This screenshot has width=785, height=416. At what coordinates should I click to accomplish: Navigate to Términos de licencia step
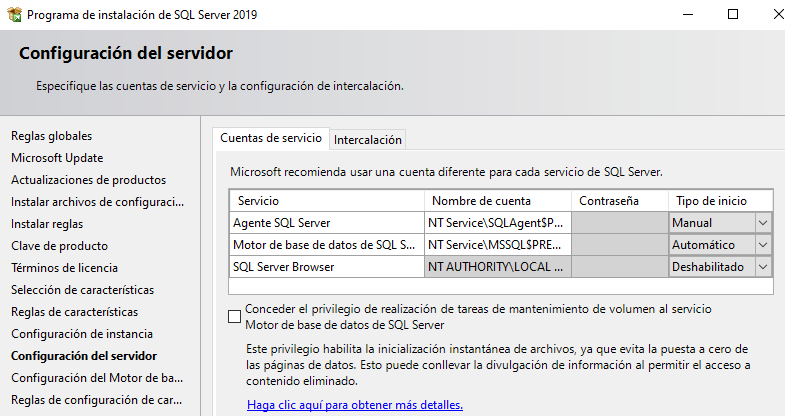[x=64, y=268]
